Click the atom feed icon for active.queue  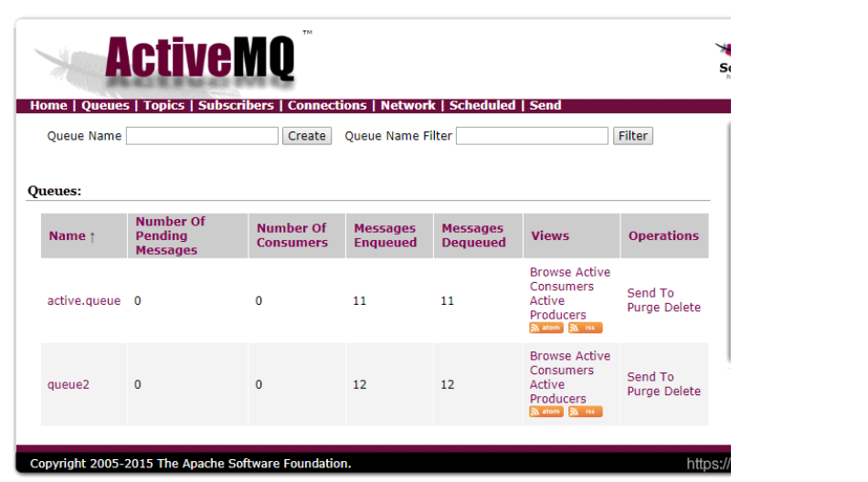pos(546,328)
